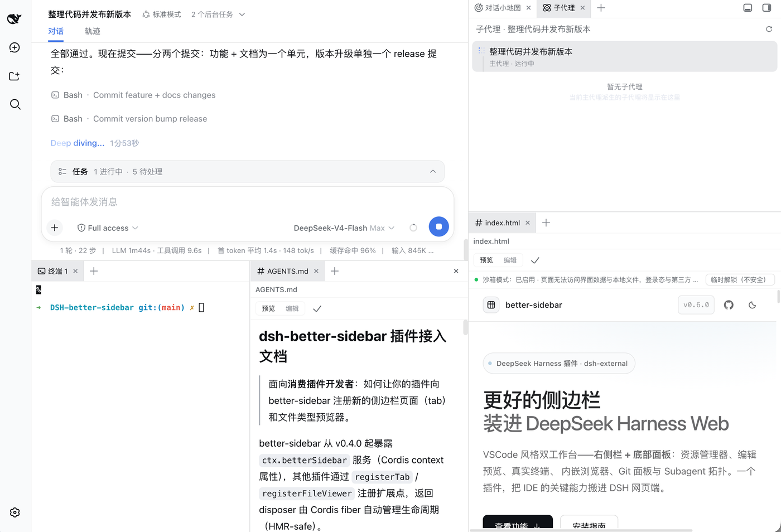The image size is (781, 532).
Task: Open the Commit version bump release step
Action: (x=129, y=119)
